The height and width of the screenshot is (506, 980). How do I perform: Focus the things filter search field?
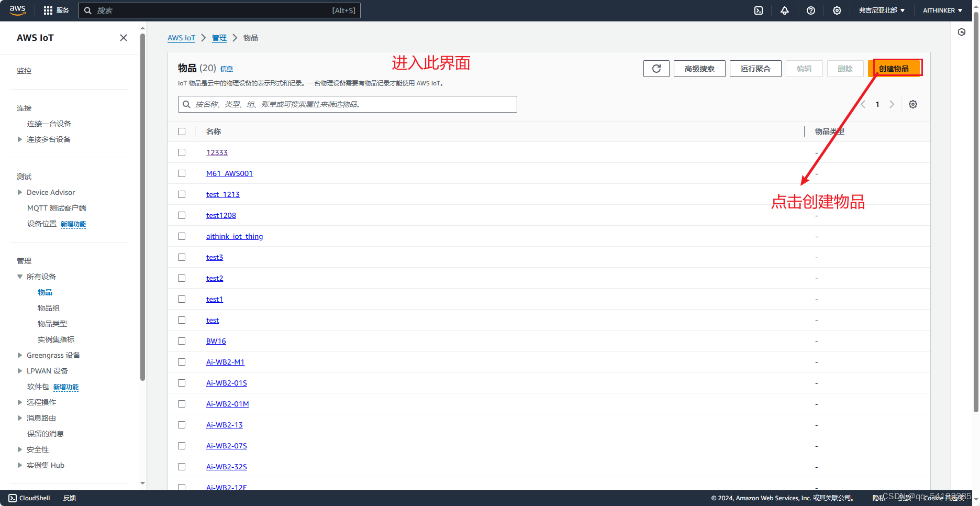point(348,104)
